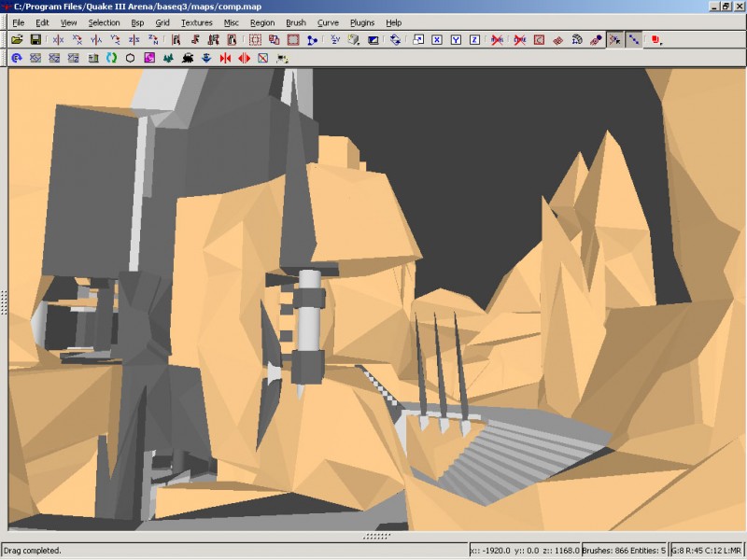Viewport: 747px width, 560px height.
Task: Click the blue circular arrow icon
Action: (x=17, y=58)
